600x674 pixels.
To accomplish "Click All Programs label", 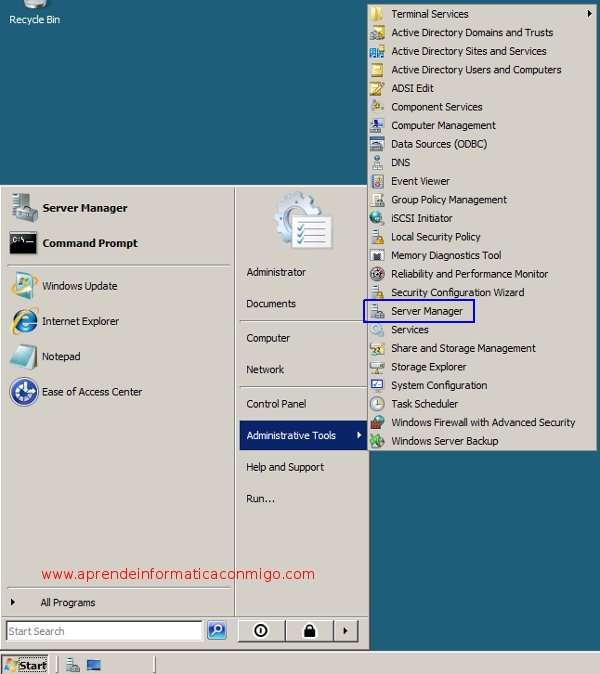I will tap(68, 602).
